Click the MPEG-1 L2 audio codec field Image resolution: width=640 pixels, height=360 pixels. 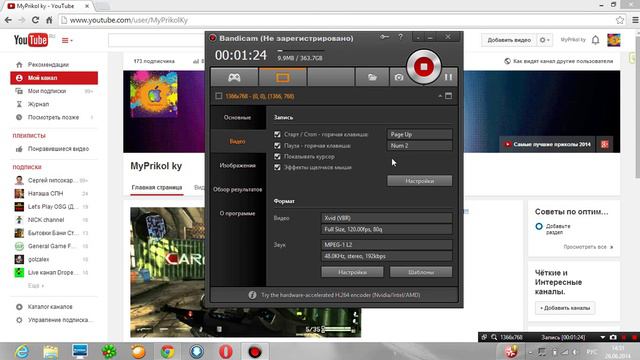coord(387,244)
